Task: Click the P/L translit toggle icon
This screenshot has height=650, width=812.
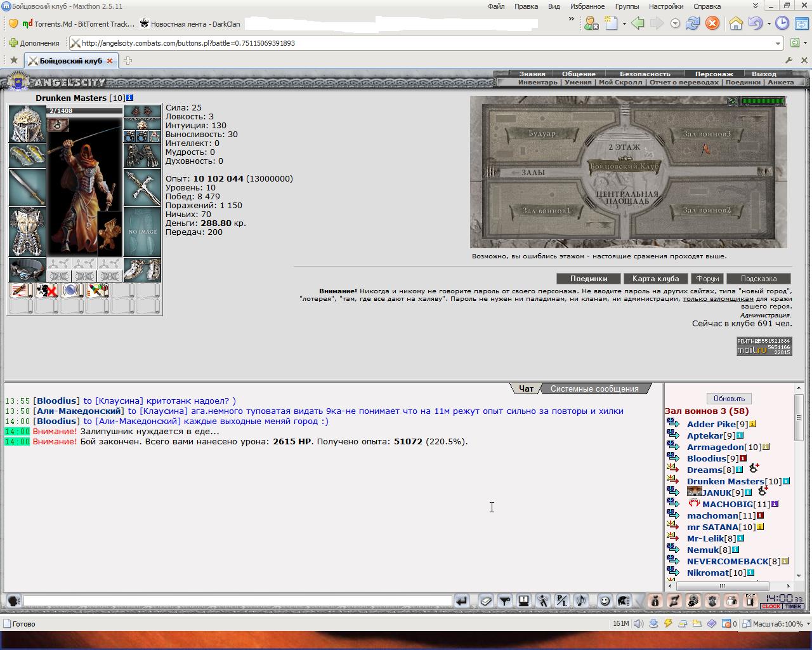Action: click(x=561, y=600)
